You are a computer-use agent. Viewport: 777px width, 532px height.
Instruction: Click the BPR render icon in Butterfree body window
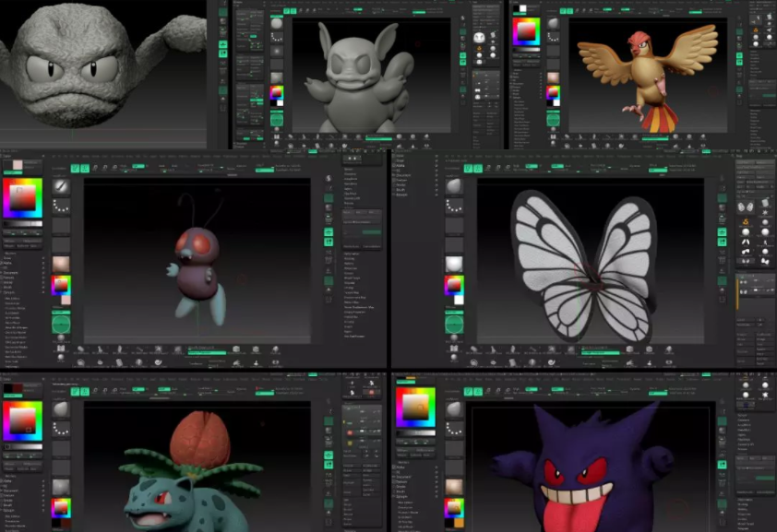(x=329, y=178)
